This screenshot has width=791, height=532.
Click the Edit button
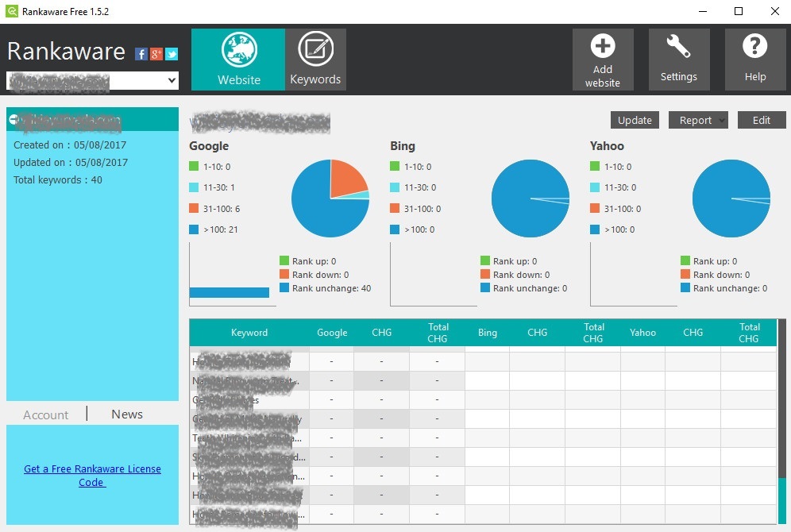(762, 120)
